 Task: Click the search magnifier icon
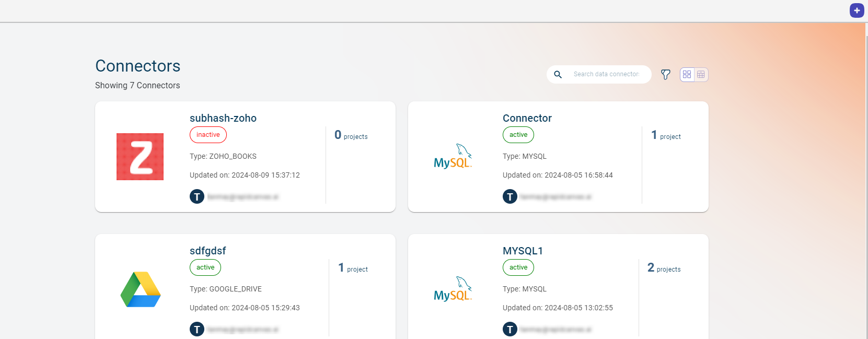558,75
